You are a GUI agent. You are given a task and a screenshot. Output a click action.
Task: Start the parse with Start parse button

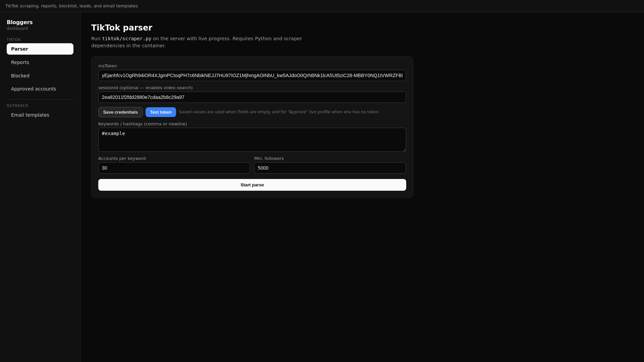click(252, 185)
